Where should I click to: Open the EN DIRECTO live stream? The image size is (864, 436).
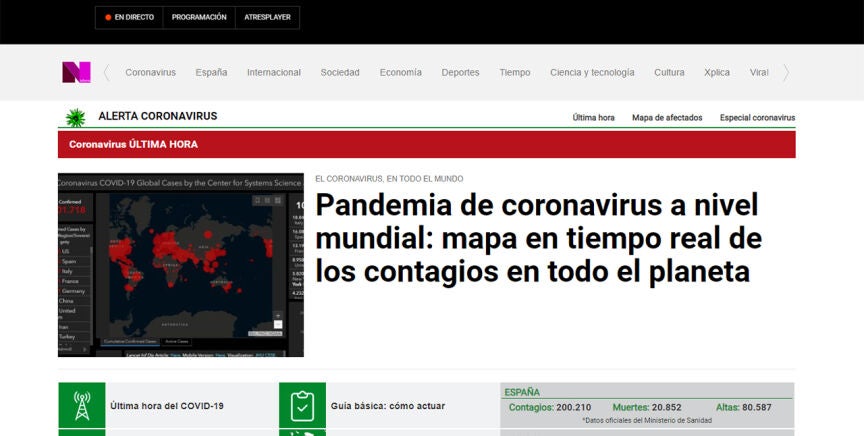coord(128,17)
